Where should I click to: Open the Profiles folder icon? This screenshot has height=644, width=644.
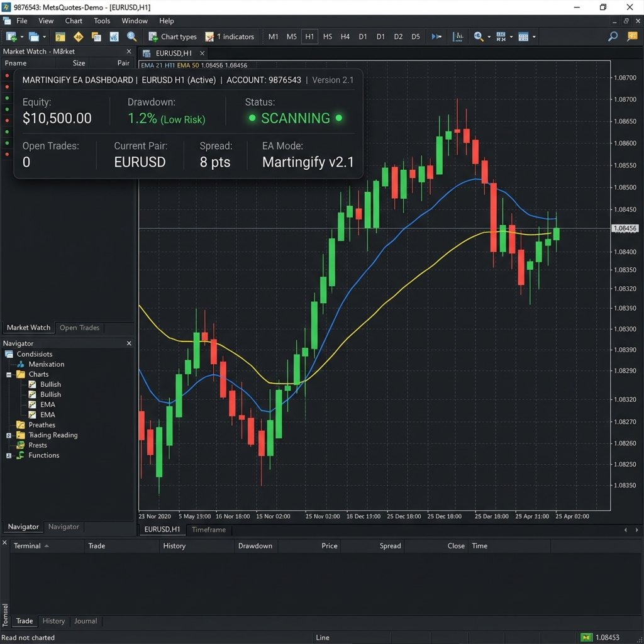pos(34,36)
